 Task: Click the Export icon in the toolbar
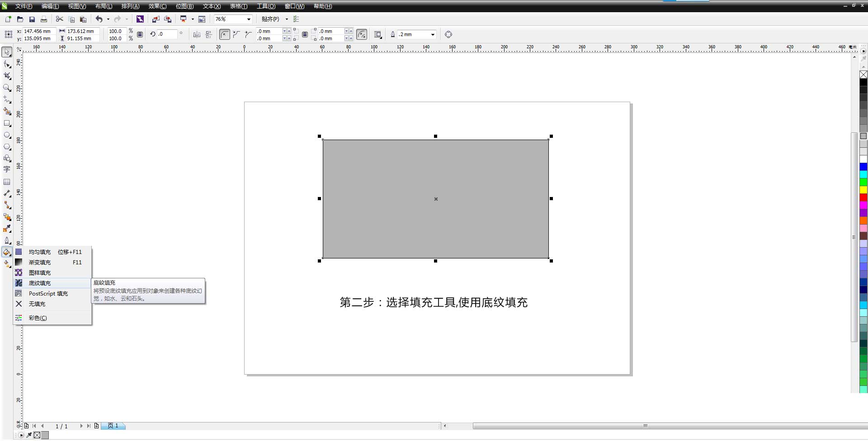point(168,19)
